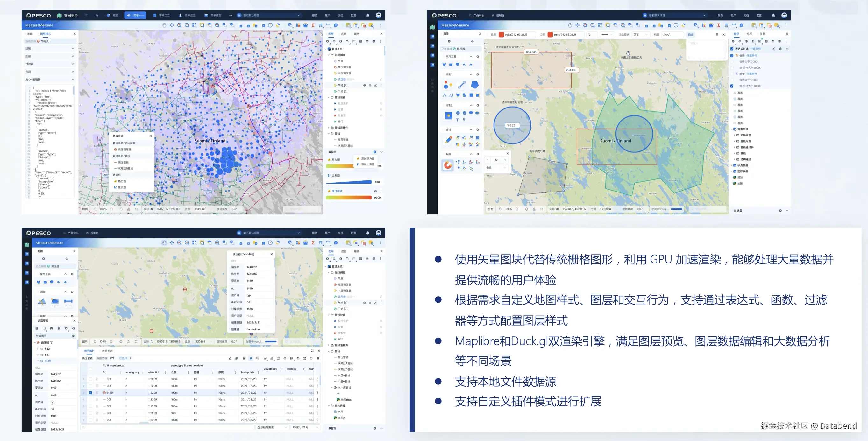
Task: Uncheck the 表达式过滤 checkbox
Action: [x=732, y=49]
